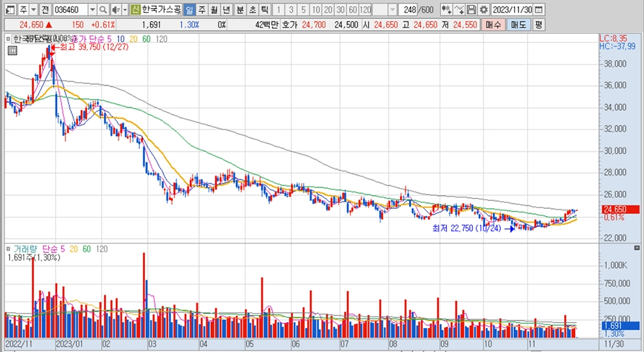This screenshot has width=644, height=352.
Task: Click the orange 20 price moving average legend
Action: (x=133, y=39)
